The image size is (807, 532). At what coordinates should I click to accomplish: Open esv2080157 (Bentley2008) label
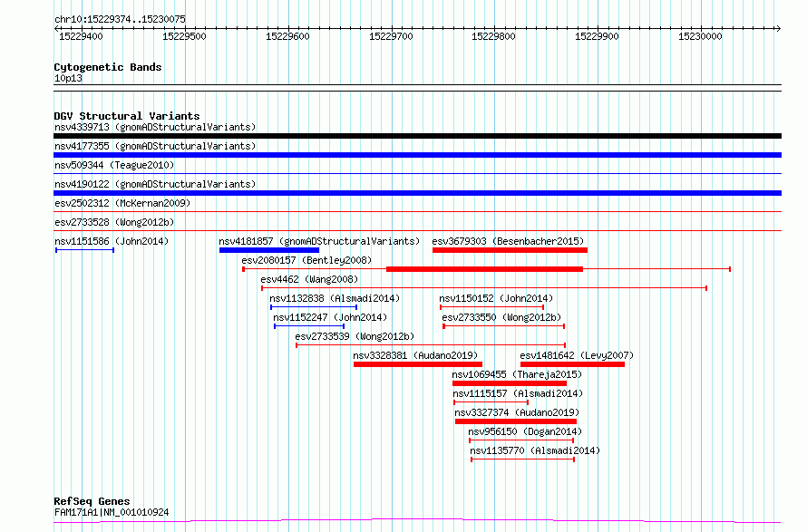[306, 260]
